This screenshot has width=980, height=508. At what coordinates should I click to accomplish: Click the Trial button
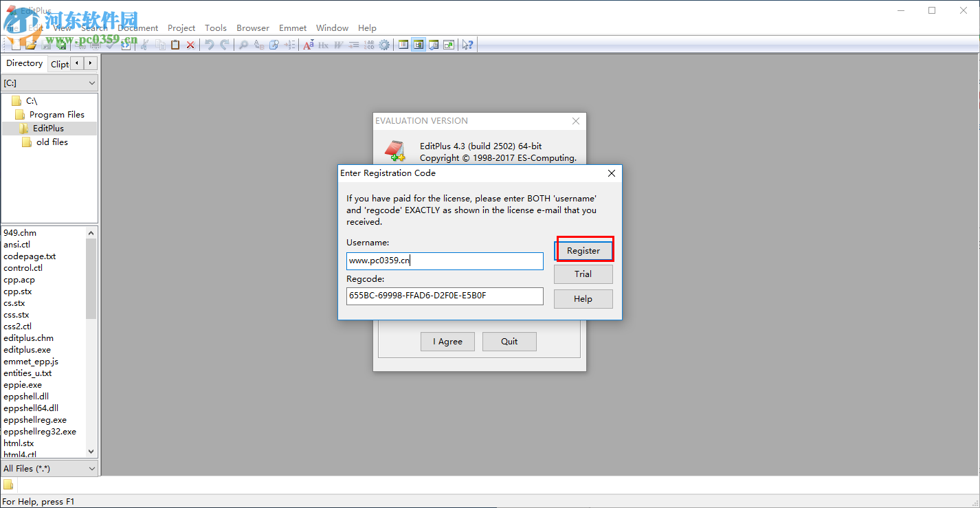[583, 274]
